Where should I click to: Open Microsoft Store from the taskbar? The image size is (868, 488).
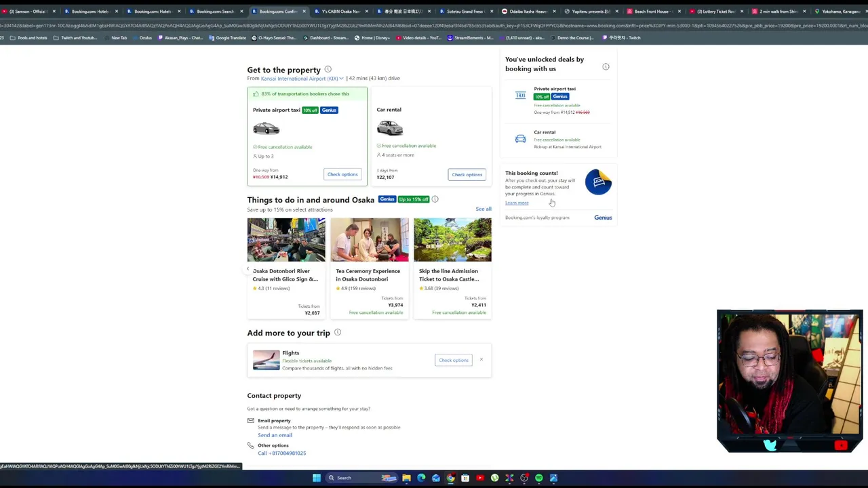tap(465, 478)
